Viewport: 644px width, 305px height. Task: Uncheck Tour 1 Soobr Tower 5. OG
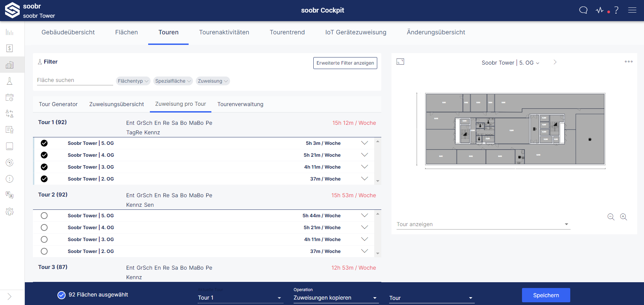pos(44,143)
